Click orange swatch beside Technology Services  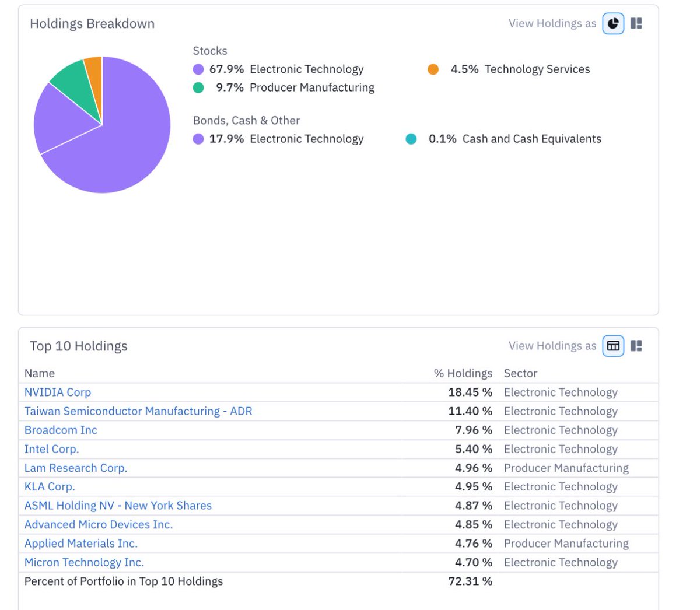433,69
